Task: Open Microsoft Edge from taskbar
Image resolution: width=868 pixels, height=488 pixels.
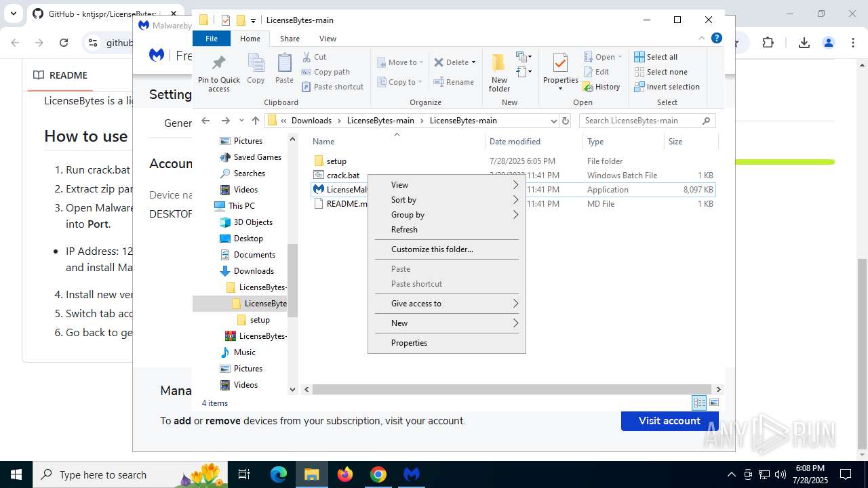Action: point(279,474)
